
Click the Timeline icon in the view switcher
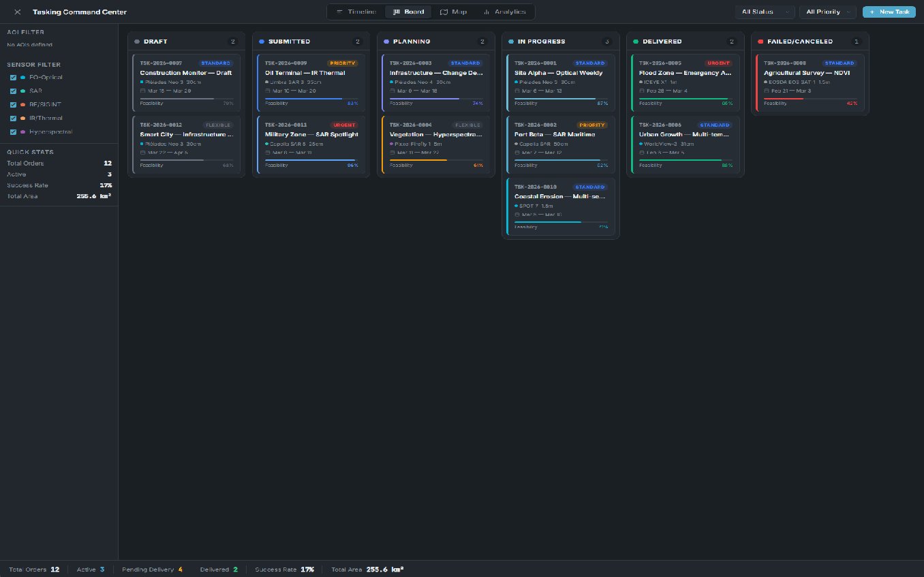[339, 12]
